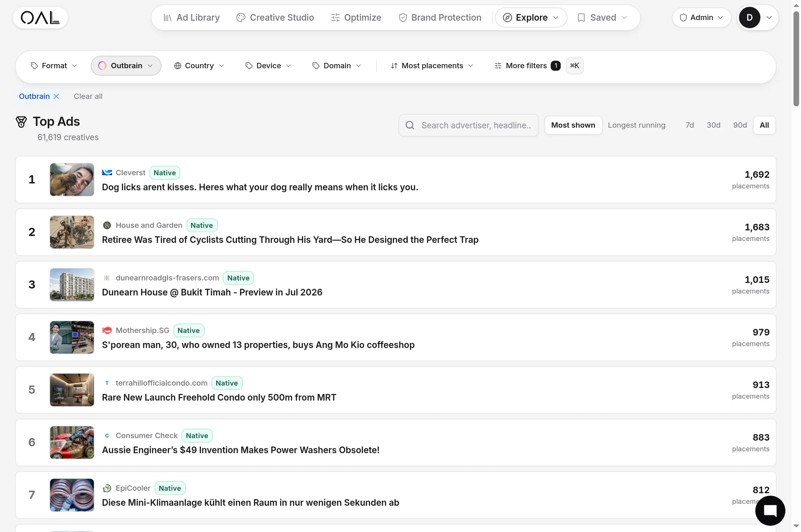The image size is (801, 532).
Task: Click the OAL logo
Action: [x=40, y=18]
